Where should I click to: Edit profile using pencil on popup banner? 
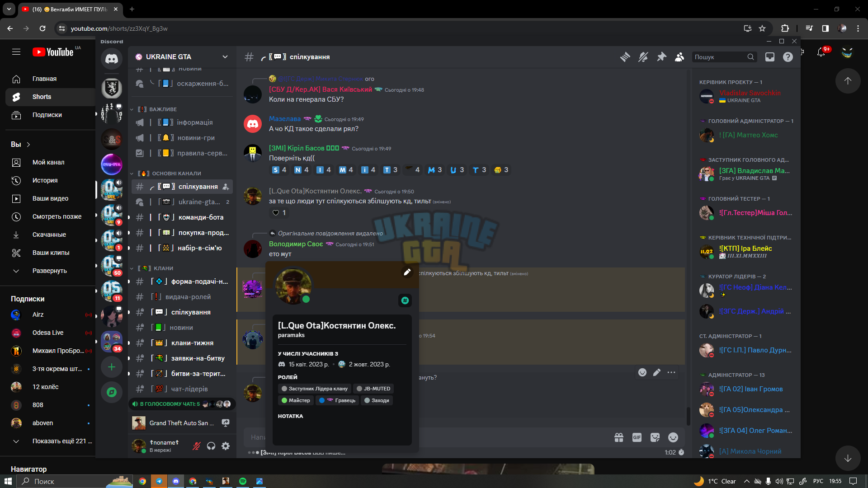point(407,272)
